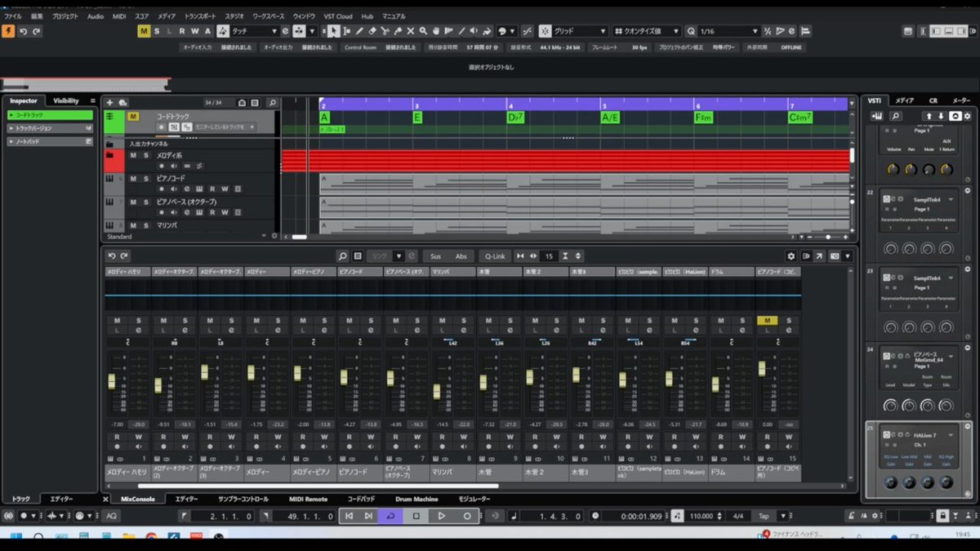The height and width of the screenshot is (551, 980).
Task: Click the Redo arrow in toolbar
Action: tap(37, 31)
